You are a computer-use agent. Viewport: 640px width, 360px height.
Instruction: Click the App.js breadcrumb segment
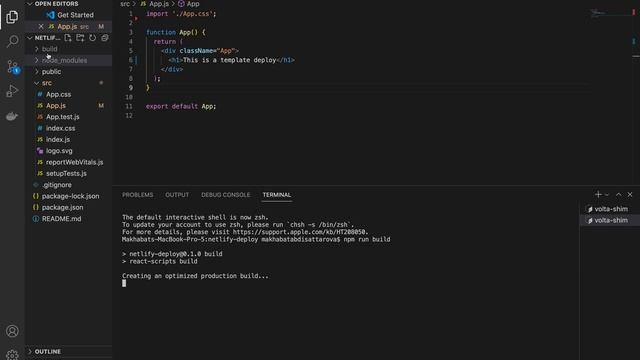[x=155, y=4]
